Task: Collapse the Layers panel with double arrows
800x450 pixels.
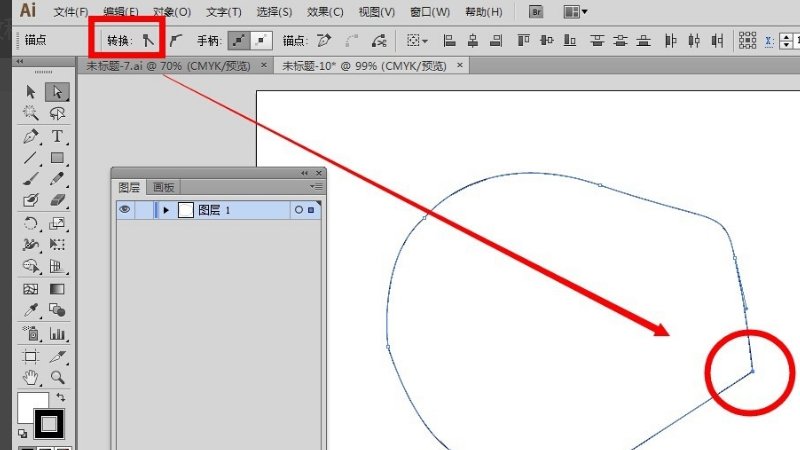Action: 305,173
